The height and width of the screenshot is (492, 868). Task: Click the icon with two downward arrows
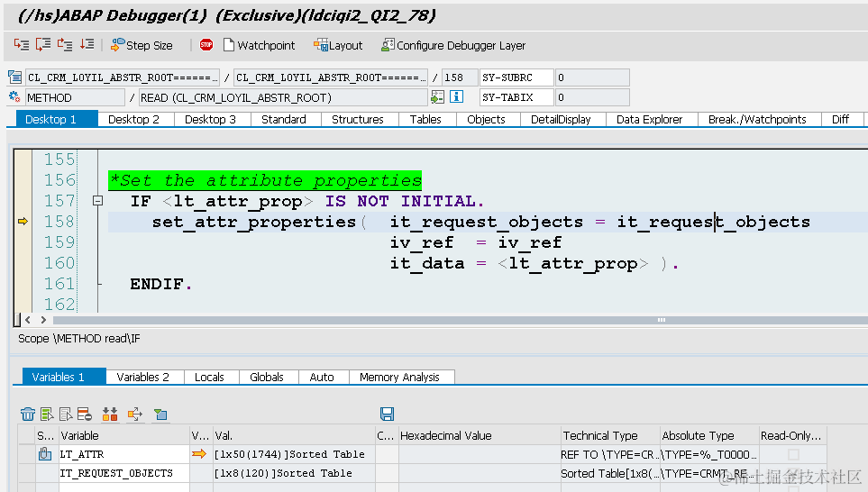pos(110,414)
